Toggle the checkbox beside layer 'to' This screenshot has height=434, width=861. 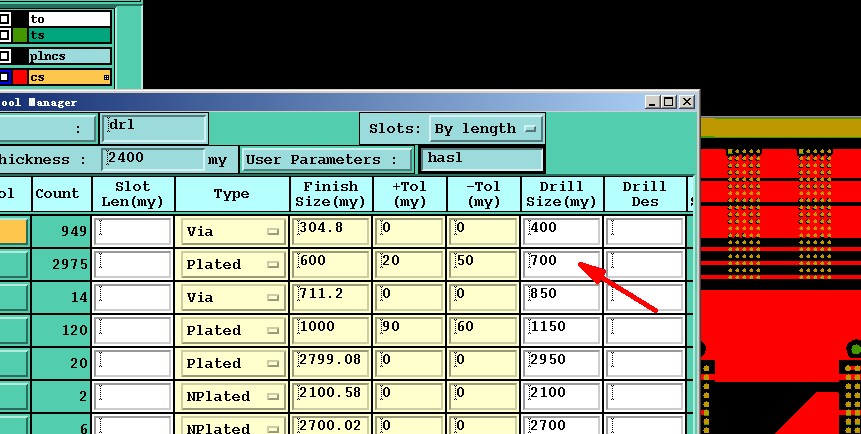pos(4,19)
